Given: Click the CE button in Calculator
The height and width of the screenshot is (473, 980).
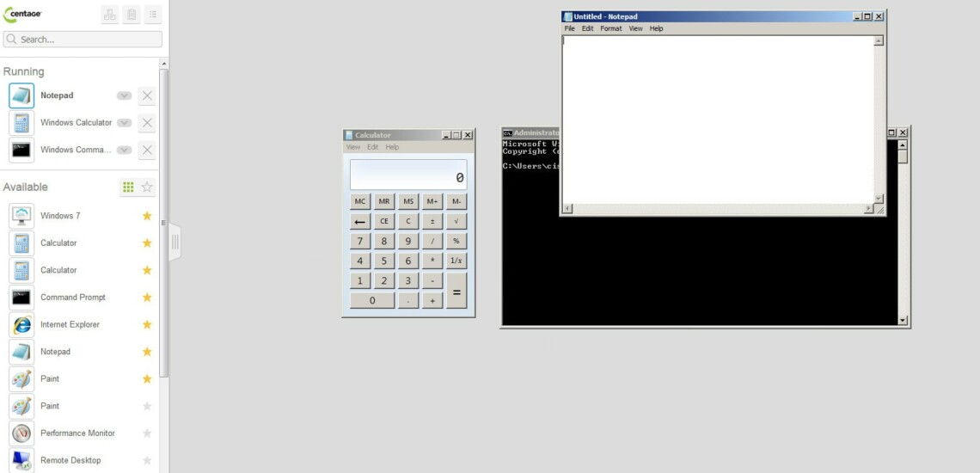Looking at the screenshot, I should (384, 222).
